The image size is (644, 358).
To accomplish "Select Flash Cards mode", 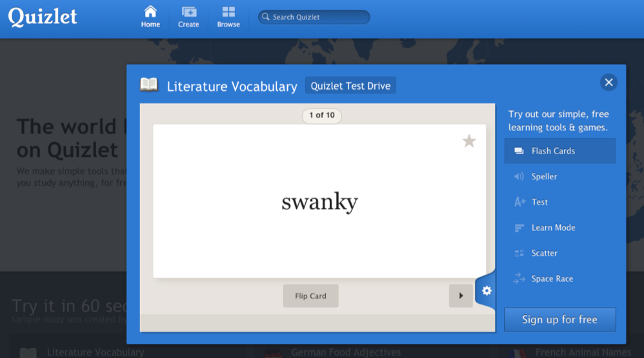I will (x=560, y=151).
